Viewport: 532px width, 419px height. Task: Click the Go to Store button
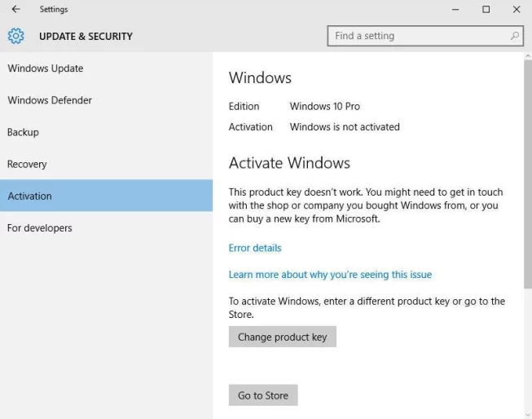pyautogui.click(x=263, y=395)
